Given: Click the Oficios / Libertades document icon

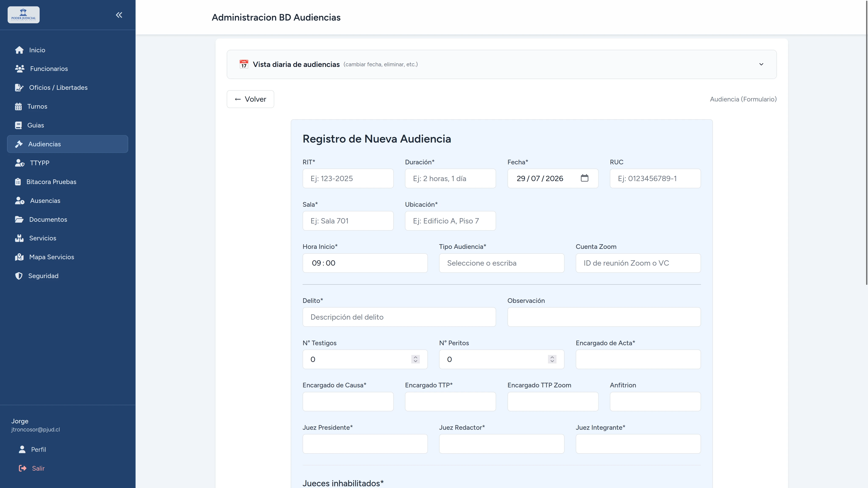Looking at the screenshot, I should (x=19, y=87).
